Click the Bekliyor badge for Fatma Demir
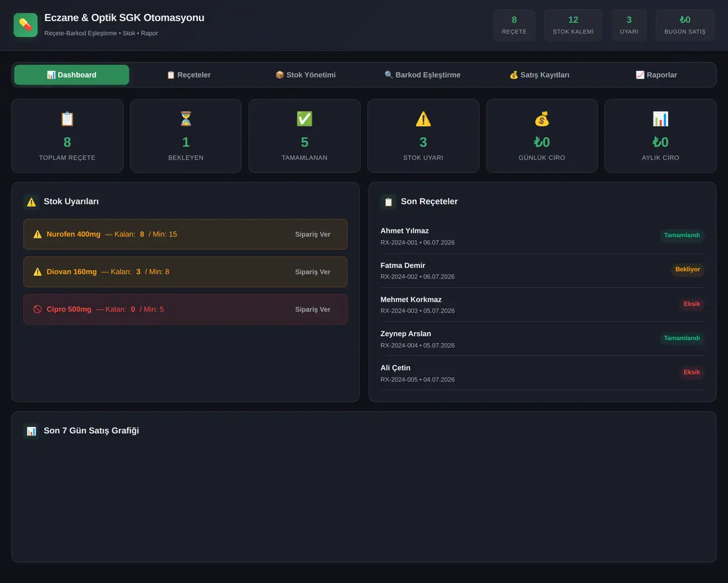Viewport: 728px width, 583px height. 688,269
